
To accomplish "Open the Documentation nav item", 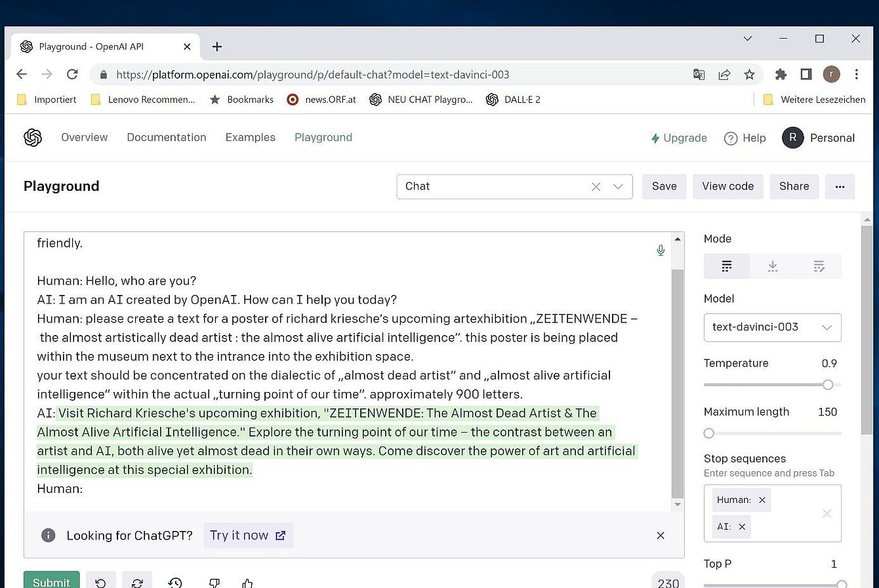I will point(167,138).
